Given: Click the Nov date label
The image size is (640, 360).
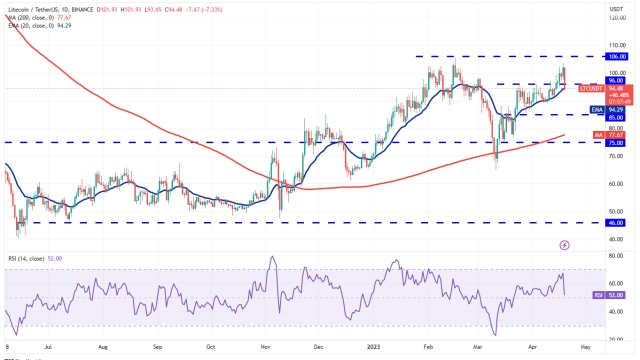Looking at the screenshot, I should pos(265,347).
